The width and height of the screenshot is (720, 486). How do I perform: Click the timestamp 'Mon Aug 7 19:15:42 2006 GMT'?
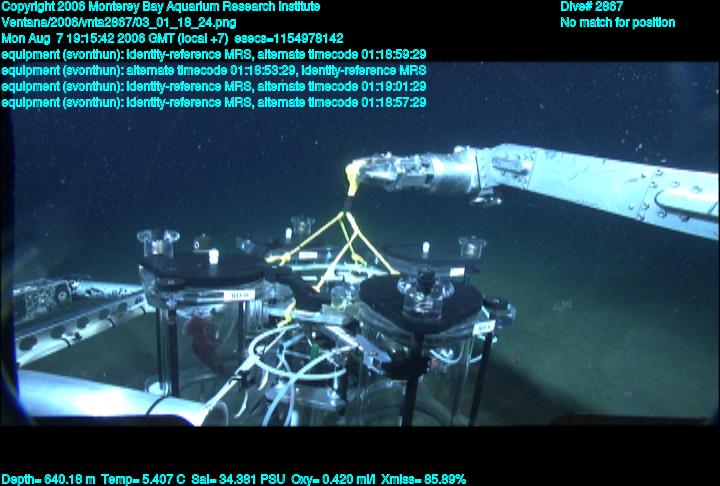coord(89,39)
